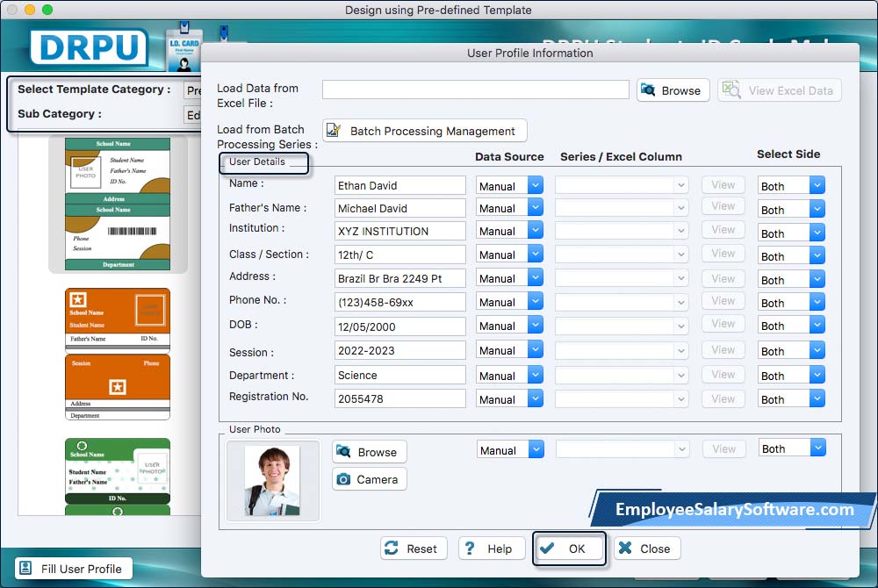The image size is (878, 588).
Task: Open Select Side dropdown for Name
Action: 791,185
